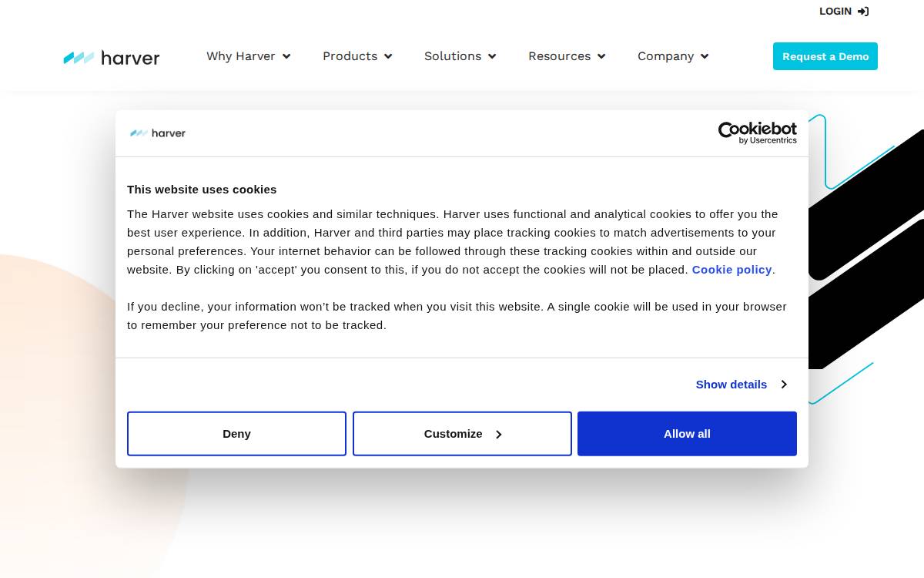Screen dimensions: 924x578
Task: Click the Customize arrow chevron
Action: pyautogui.click(x=498, y=435)
